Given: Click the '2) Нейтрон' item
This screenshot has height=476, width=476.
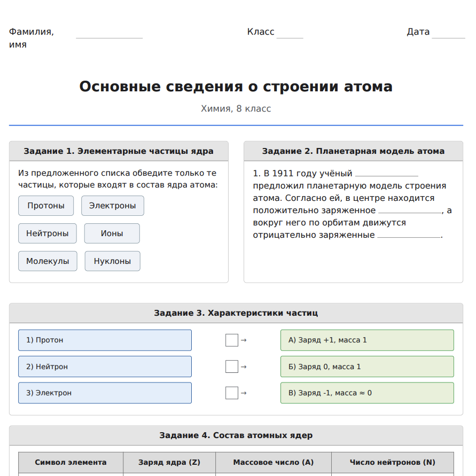Looking at the screenshot, I should (105, 366).
